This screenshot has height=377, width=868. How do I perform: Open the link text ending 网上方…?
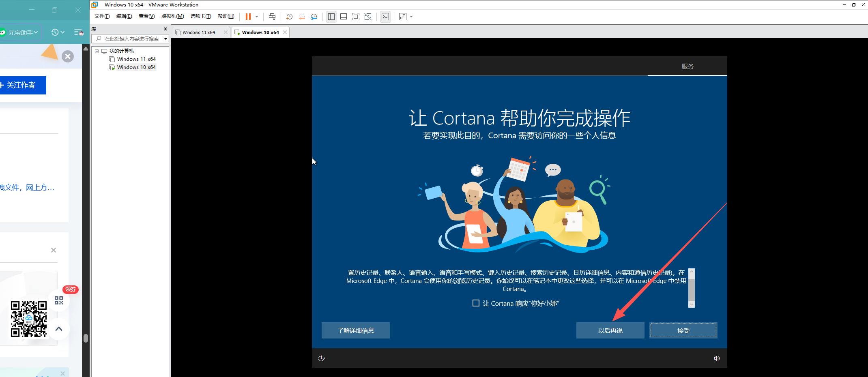pyautogui.click(x=27, y=187)
